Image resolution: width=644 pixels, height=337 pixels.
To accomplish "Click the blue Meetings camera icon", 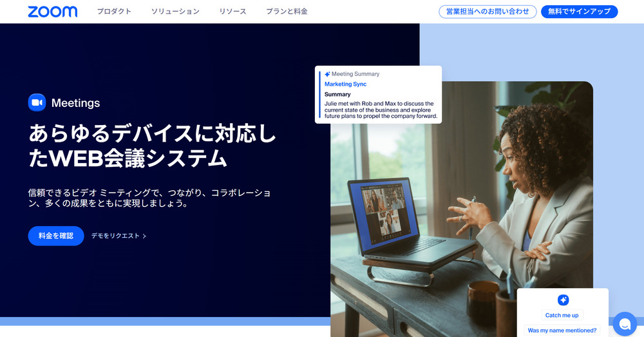I will (37, 102).
